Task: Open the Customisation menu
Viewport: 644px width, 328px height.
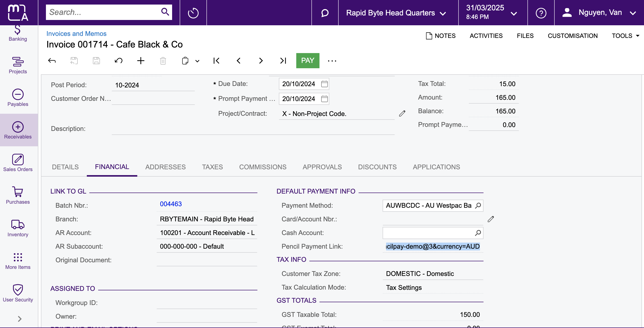Action: point(573,36)
